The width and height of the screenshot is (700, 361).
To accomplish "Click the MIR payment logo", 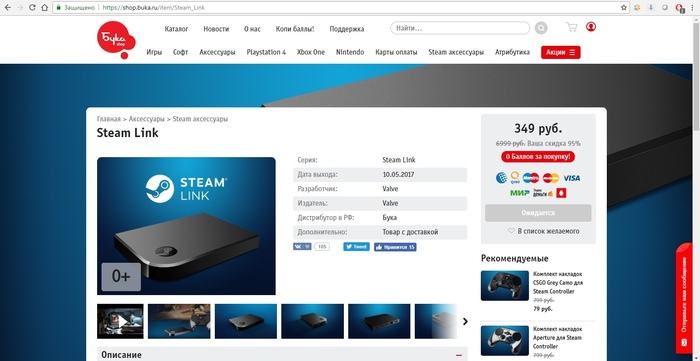I will [520, 193].
